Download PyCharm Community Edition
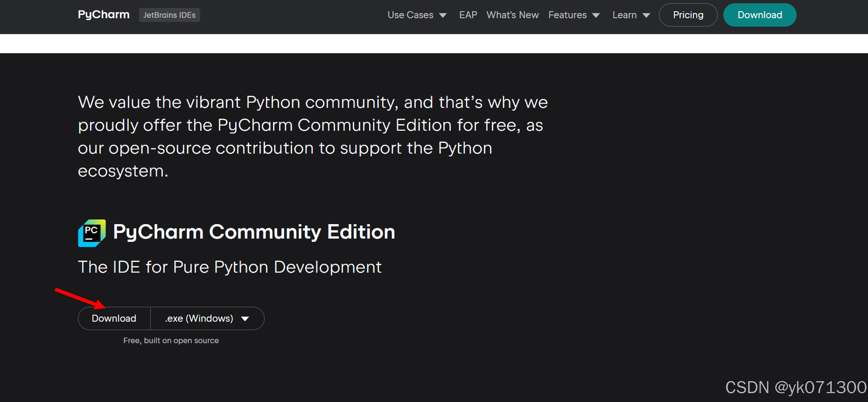 pyautogui.click(x=114, y=318)
